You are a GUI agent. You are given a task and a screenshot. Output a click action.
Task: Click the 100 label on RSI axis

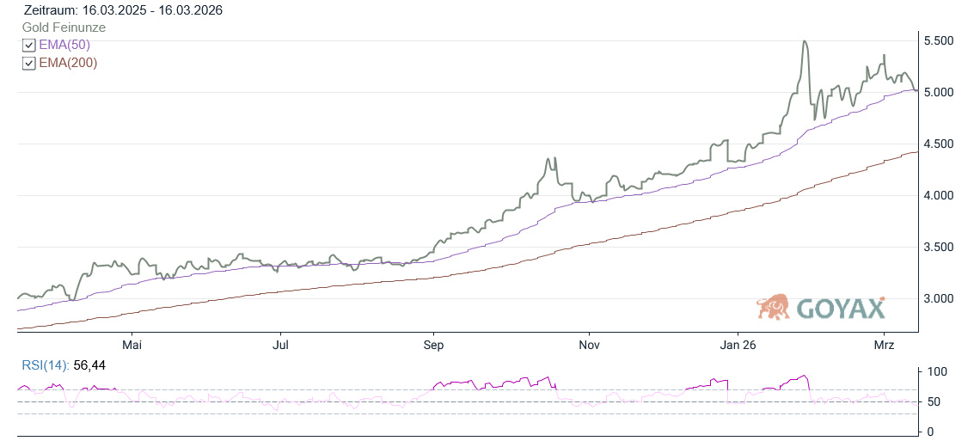click(x=938, y=372)
